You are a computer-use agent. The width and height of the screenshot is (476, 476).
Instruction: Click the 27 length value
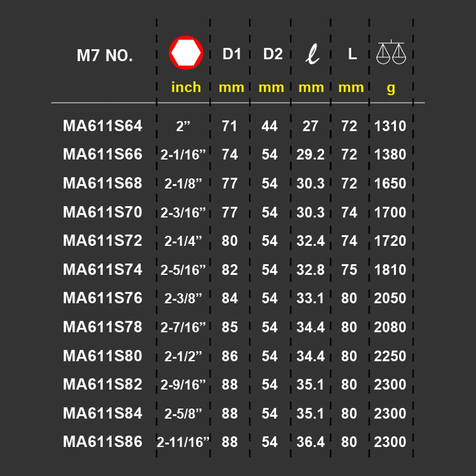310,126
